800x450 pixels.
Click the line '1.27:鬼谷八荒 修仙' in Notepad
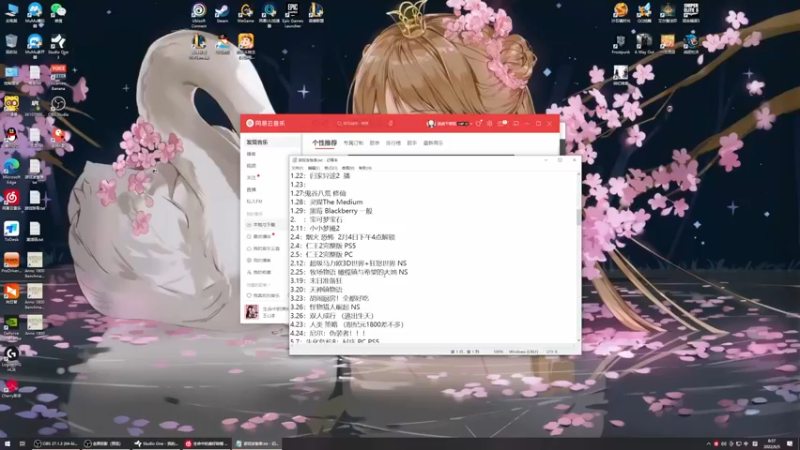pos(318,193)
